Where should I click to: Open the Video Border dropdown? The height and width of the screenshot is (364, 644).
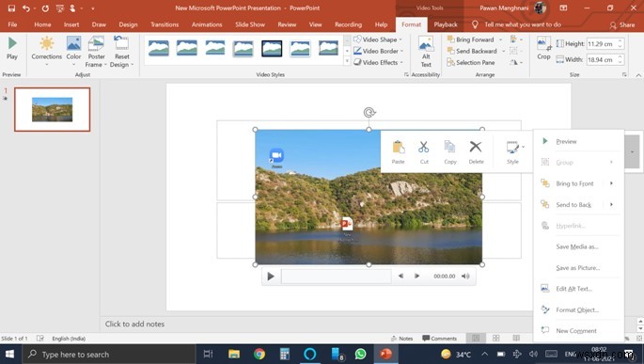(378, 51)
